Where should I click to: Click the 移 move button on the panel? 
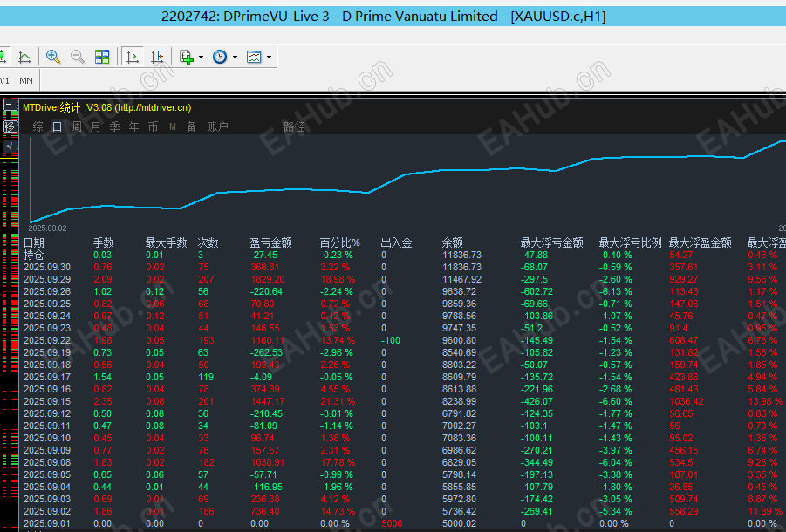[10, 126]
